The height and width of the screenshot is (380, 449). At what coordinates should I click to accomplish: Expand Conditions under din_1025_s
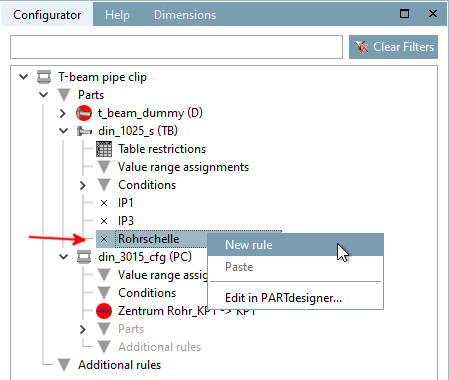[83, 185]
